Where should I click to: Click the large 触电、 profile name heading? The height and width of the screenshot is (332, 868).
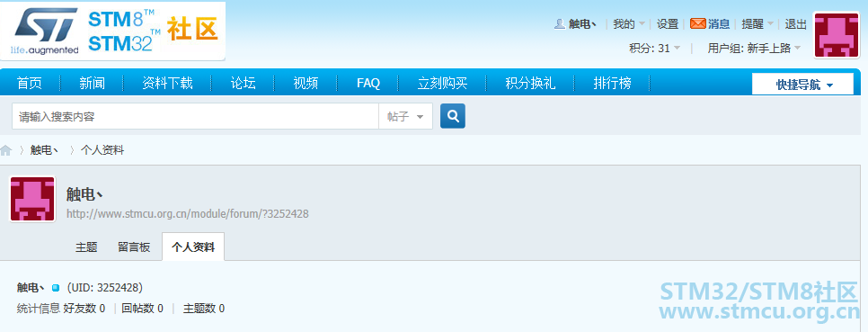pos(84,194)
